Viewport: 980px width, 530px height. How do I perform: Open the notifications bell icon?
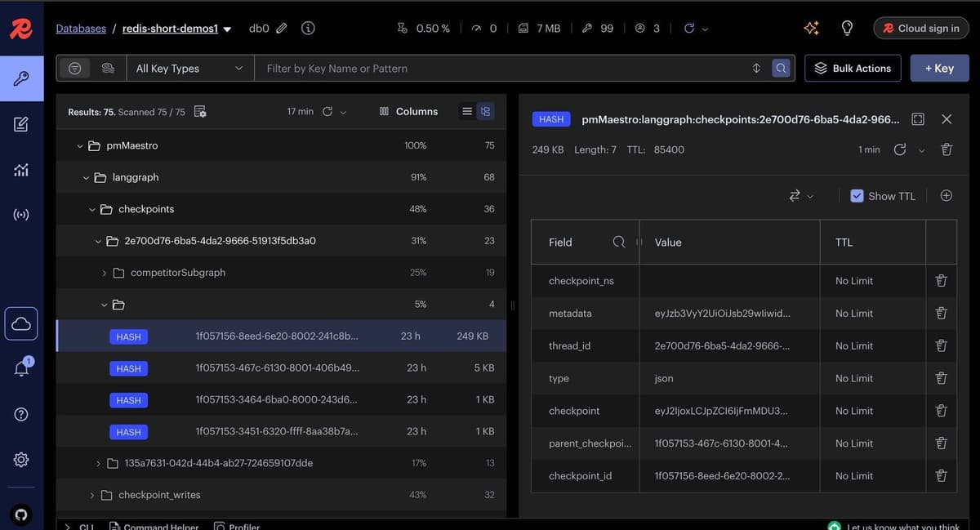21,368
